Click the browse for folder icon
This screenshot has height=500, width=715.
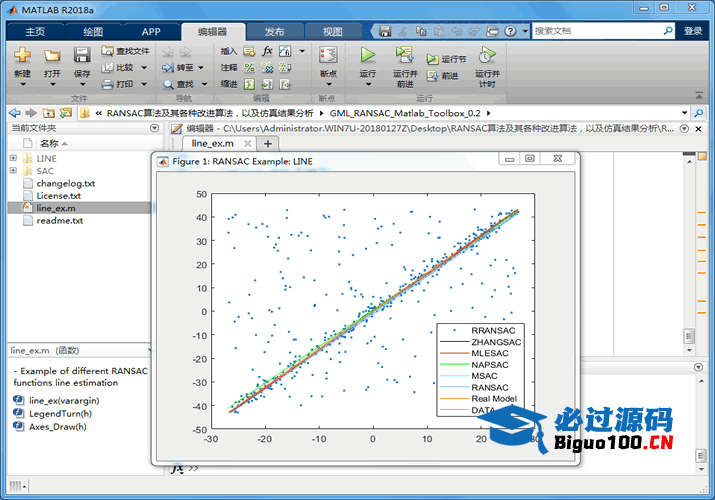click(66, 113)
